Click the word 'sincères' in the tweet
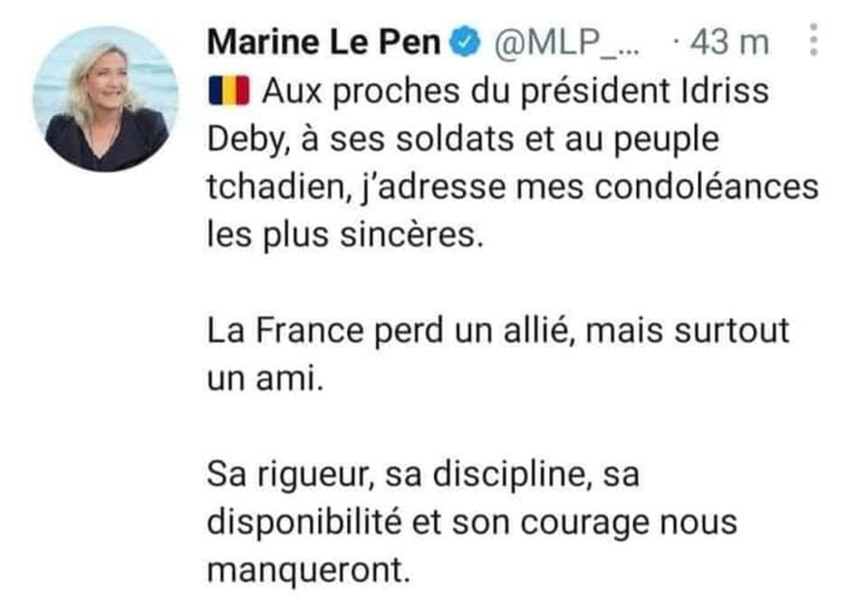The width and height of the screenshot is (868, 604). click(411, 236)
